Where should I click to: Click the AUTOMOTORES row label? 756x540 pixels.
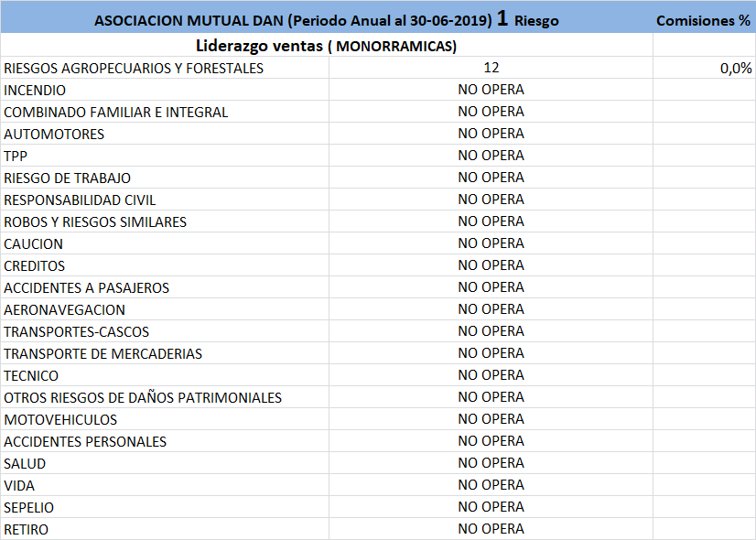(x=54, y=134)
